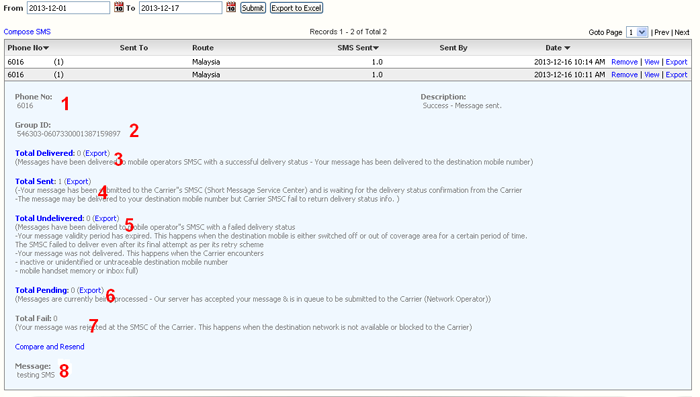Image resolution: width=700 pixels, height=397 pixels.
Task: Click the 'testing SMS' message text
Action: 36,375
